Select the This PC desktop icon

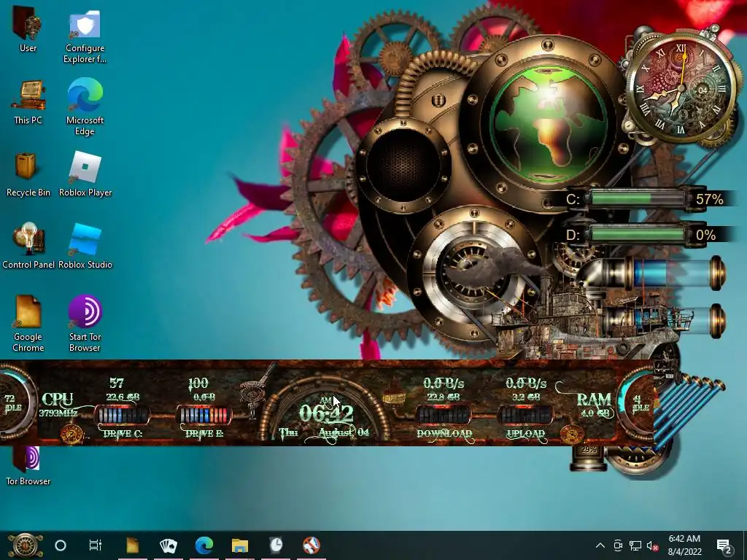click(28, 102)
